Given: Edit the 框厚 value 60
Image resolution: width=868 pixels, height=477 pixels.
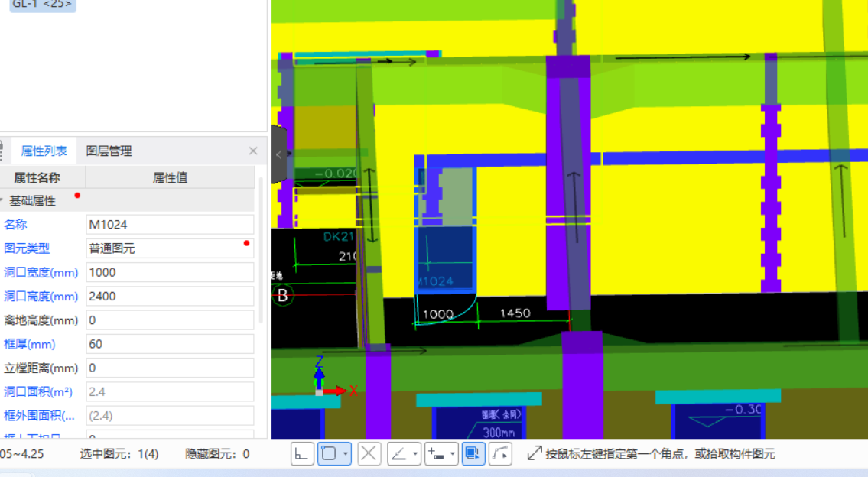Looking at the screenshot, I should pyautogui.click(x=170, y=344).
